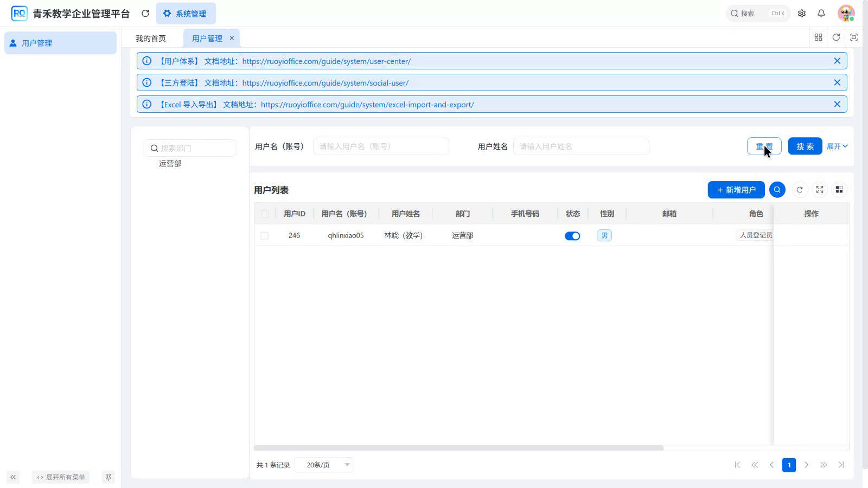Open the user-center documentation link
Viewport: 868px width, 488px height.
tap(327, 61)
